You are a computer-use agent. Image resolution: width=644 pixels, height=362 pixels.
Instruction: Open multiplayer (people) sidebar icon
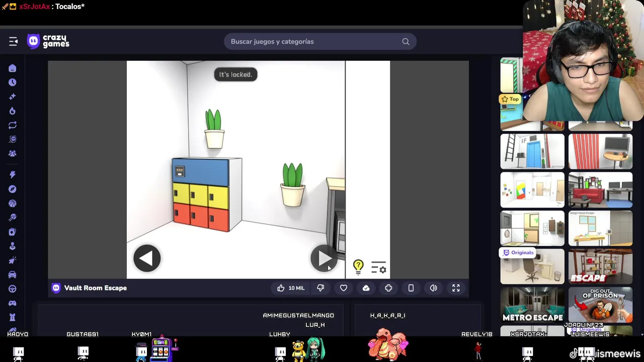13,153
